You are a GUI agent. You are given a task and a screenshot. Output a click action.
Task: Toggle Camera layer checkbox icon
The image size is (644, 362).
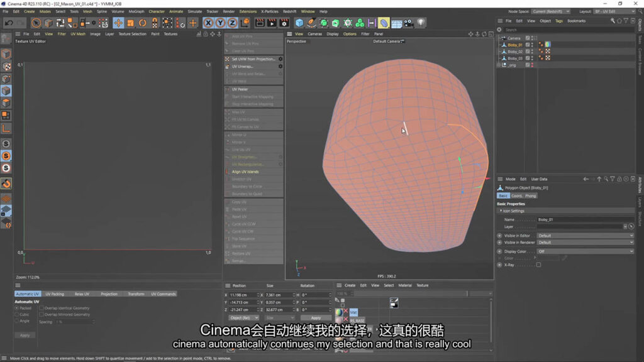click(x=528, y=38)
